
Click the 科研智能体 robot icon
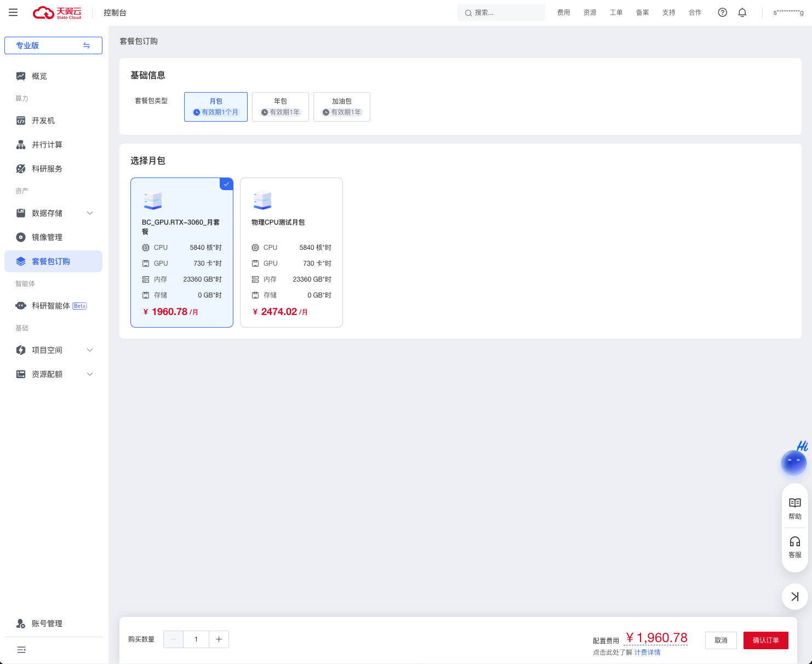click(x=21, y=306)
